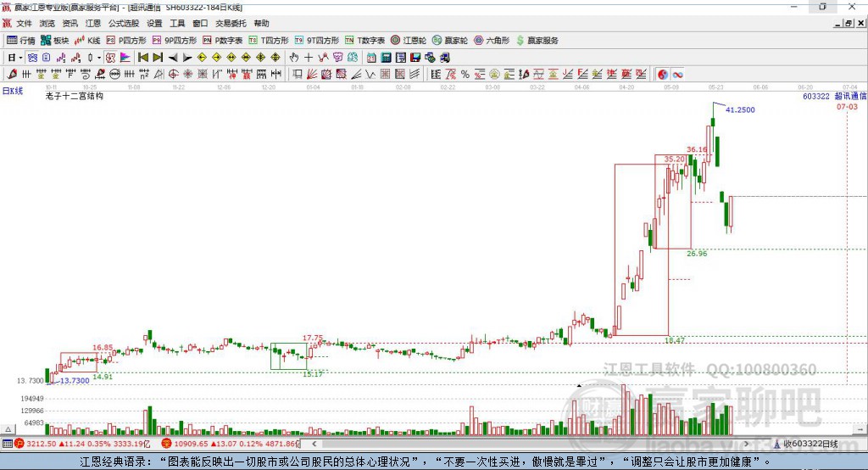
Task: Open the 浏览 menu
Action: pos(47,23)
